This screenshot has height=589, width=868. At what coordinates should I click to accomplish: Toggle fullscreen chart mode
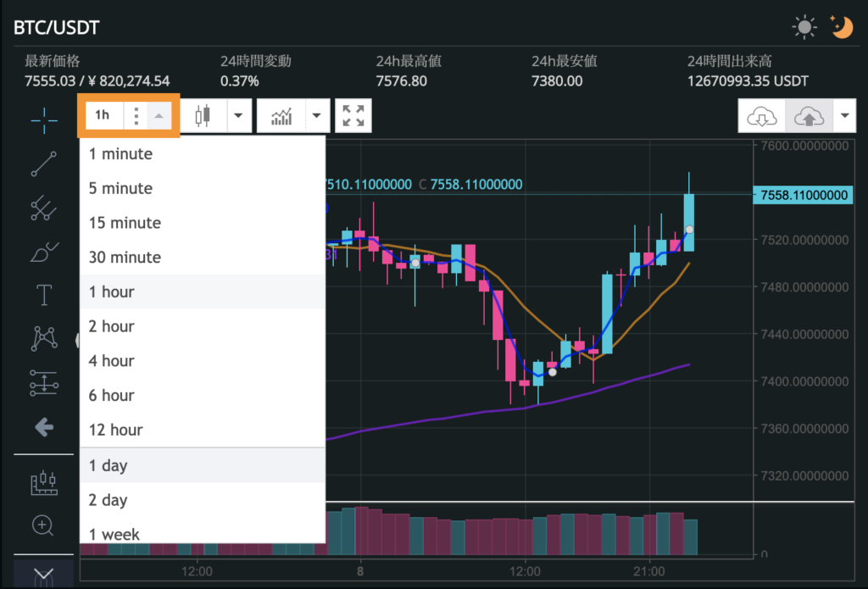click(353, 116)
